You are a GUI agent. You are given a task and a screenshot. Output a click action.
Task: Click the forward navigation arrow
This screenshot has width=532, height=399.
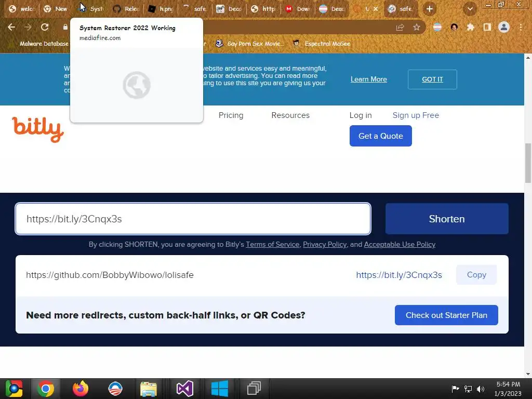(28, 27)
